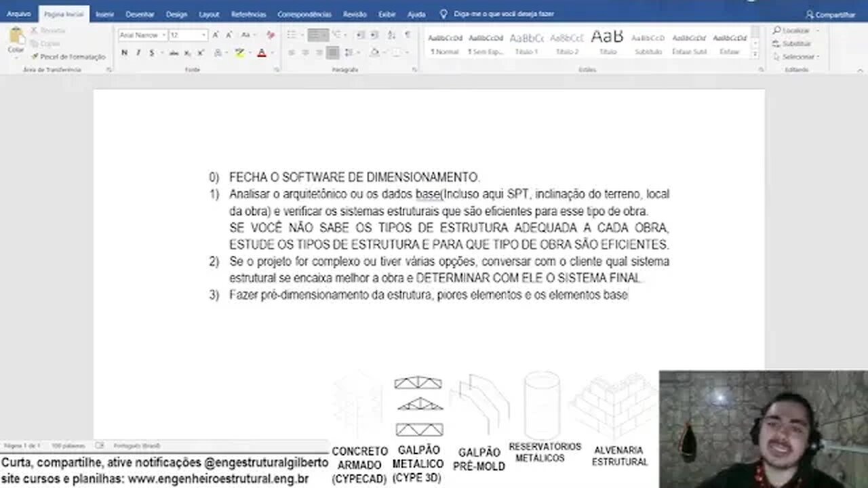The image size is (868, 488).
Task: Toggle underline S formatting
Action: 152,53
